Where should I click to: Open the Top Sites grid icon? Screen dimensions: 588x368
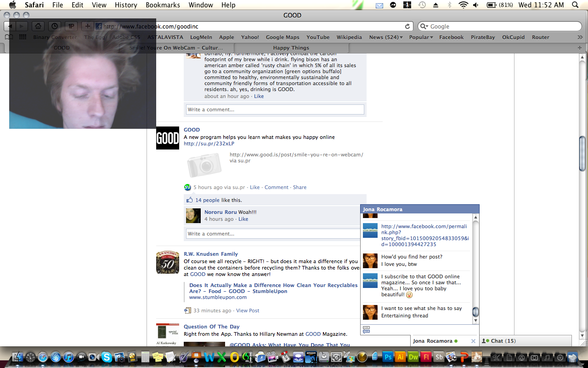tap(23, 37)
